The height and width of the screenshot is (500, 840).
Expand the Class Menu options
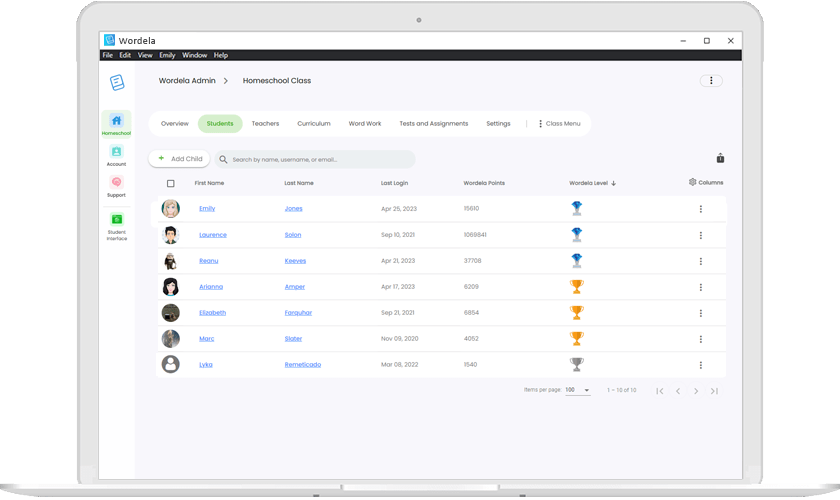click(559, 123)
